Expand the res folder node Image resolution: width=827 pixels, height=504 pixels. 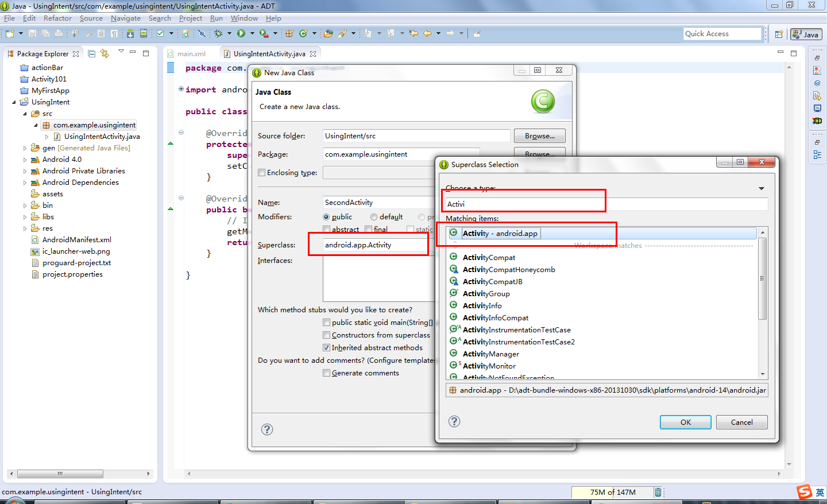[25, 228]
